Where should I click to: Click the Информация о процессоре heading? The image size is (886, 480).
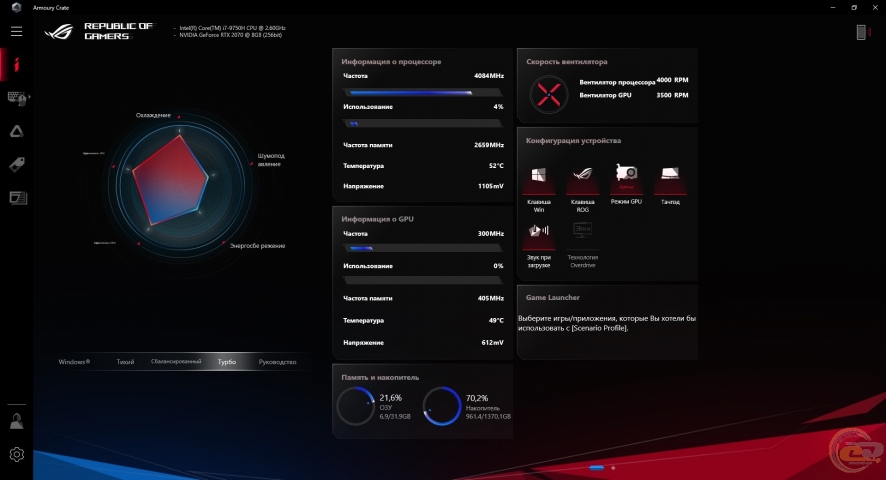[x=391, y=62]
